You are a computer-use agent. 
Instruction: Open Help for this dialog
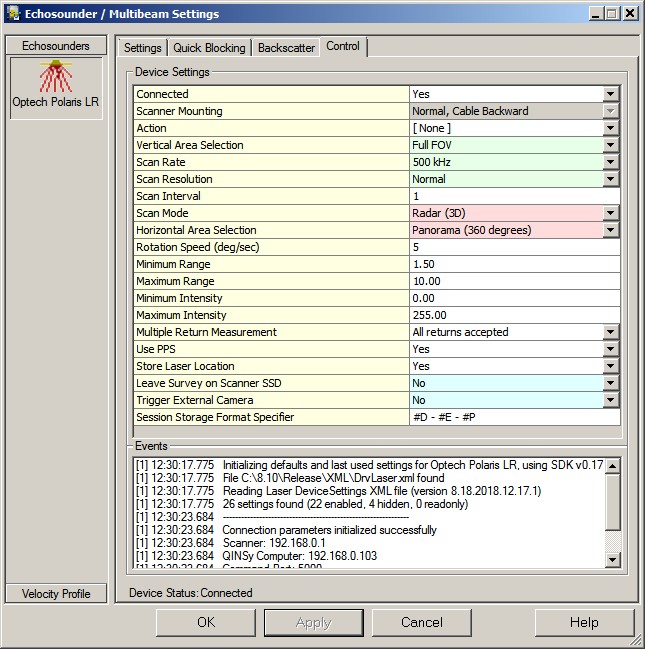pyautogui.click(x=584, y=622)
